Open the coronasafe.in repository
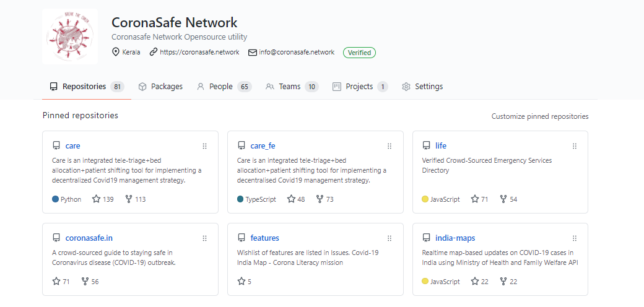 tap(89, 238)
